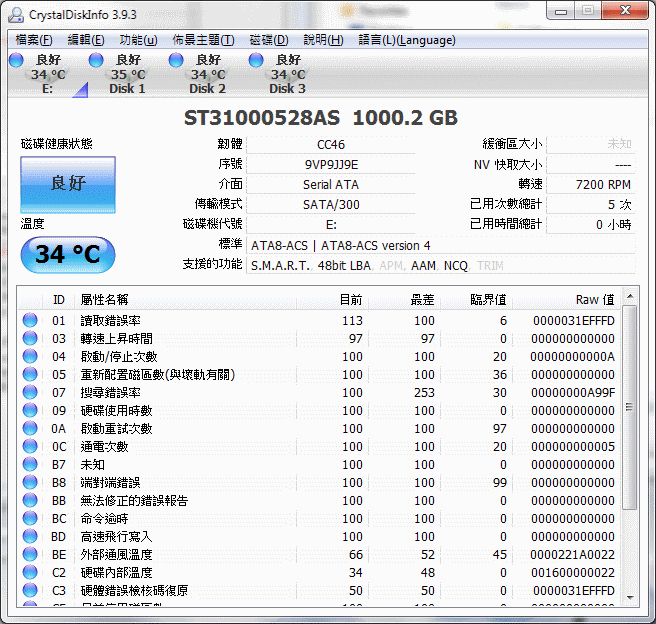Viewport: 656px width, 624px height.
Task: Click the attribute list scrollbar thumb
Action: (630, 407)
